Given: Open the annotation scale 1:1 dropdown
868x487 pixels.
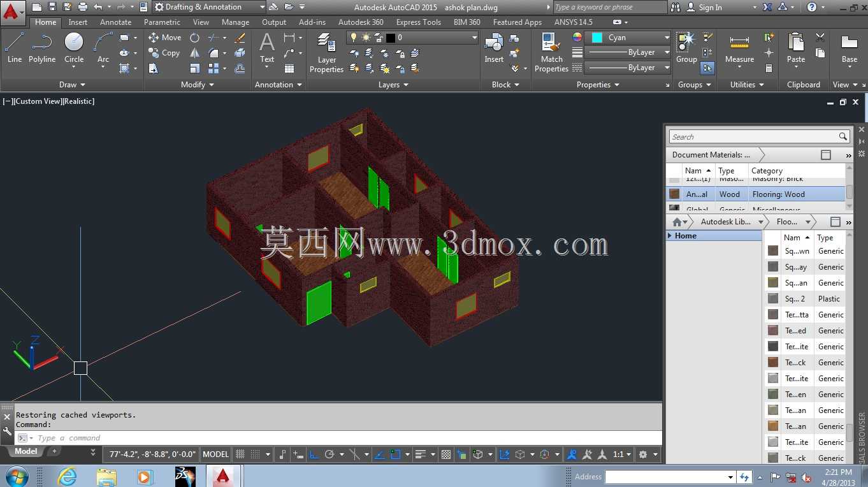Looking at the screenshot, I should click(x=621, y=454).
